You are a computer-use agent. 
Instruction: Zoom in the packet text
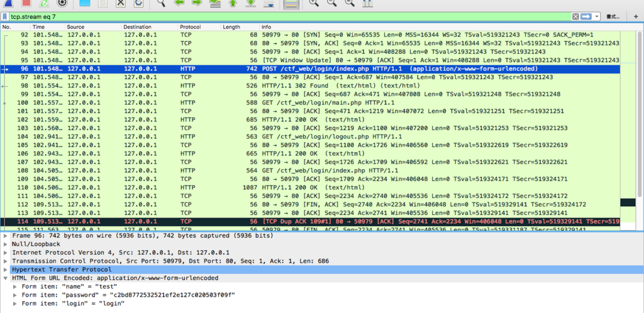coord(314,3)
